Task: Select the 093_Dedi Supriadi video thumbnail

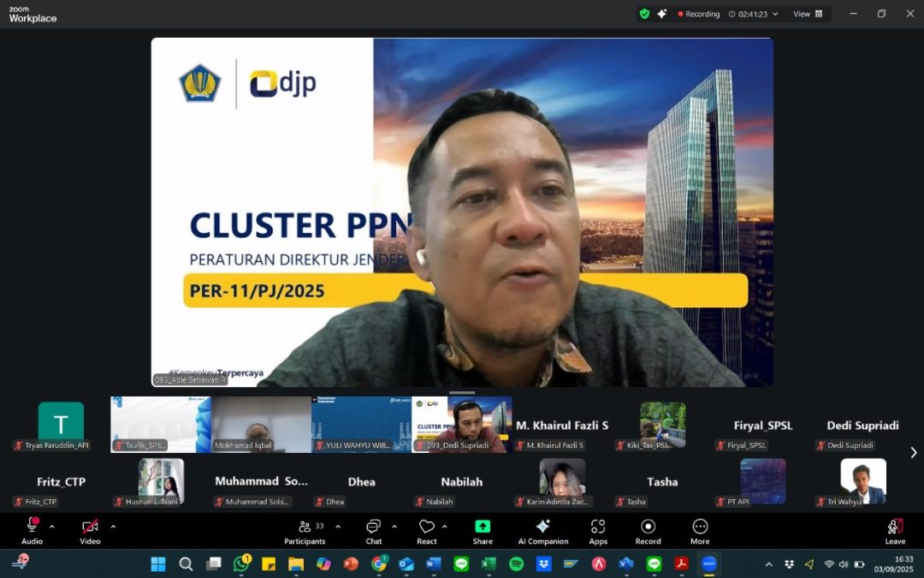Action: pos(462,424)
